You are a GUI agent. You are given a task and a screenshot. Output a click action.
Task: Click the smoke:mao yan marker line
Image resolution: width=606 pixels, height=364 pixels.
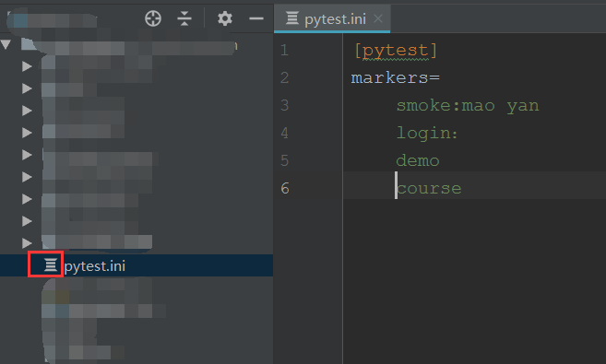click(x=468, y=105)
